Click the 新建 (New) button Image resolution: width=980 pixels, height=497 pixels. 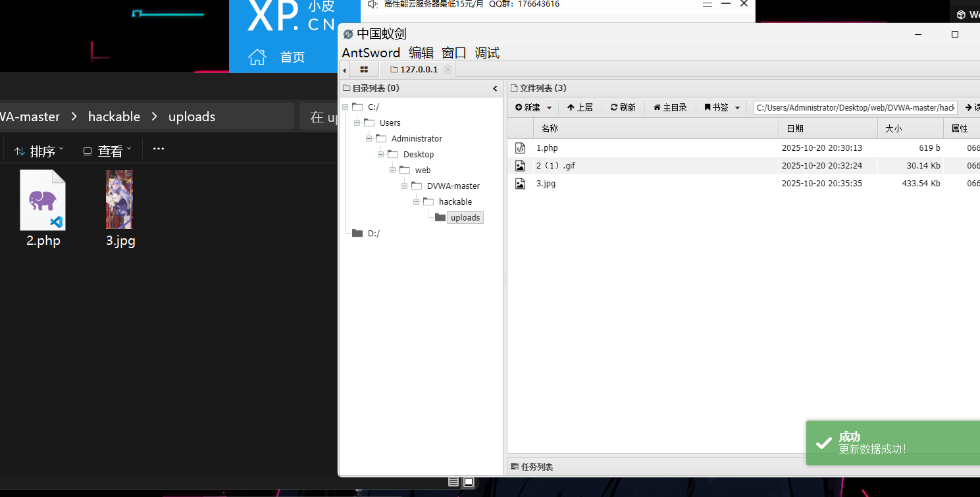coord(528,107)
